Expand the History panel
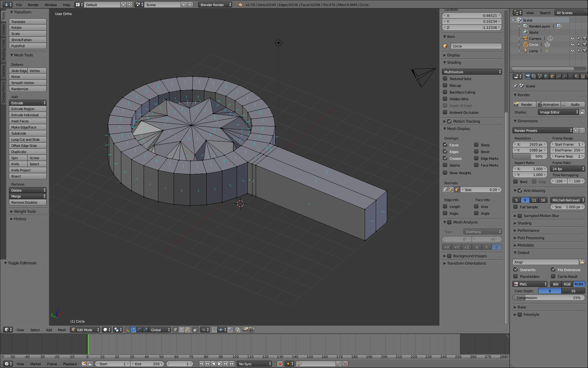This screenshot has width=588, height=368. pyautogui.click(x=20, y=219)
